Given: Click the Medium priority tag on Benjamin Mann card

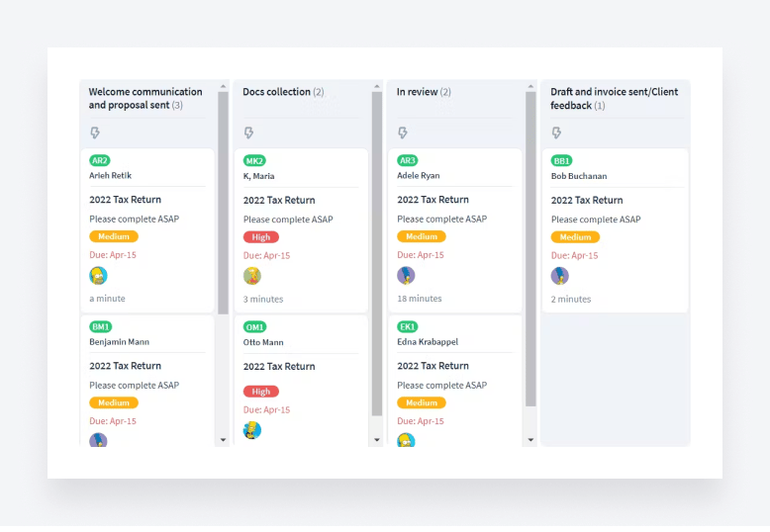Looking at the screenshot, I should click(x=114, y=402).
